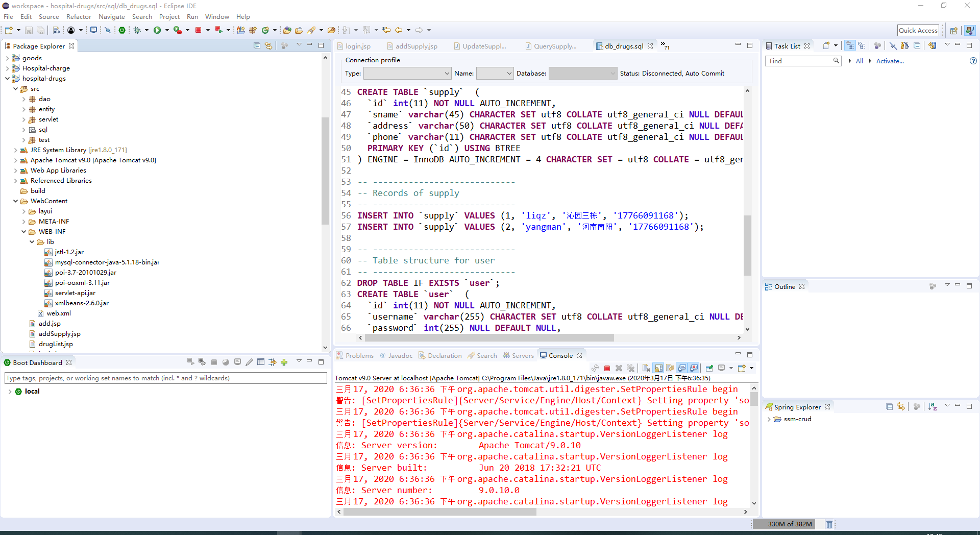Click Collapse All in Package Explorer
Screen dimensions: 980x535
(x=257, y=46)
